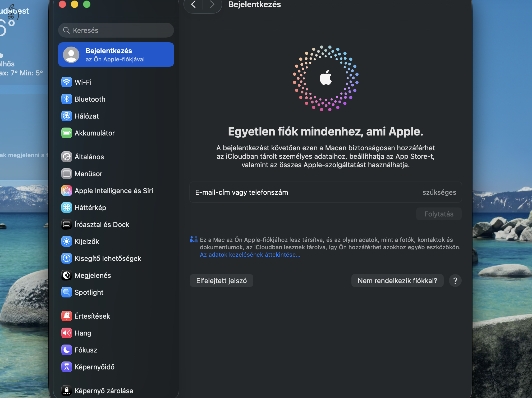Click the Keresés search field

tap(116, 30)
